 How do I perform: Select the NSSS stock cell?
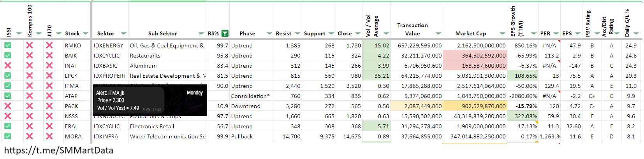[72, 116]
